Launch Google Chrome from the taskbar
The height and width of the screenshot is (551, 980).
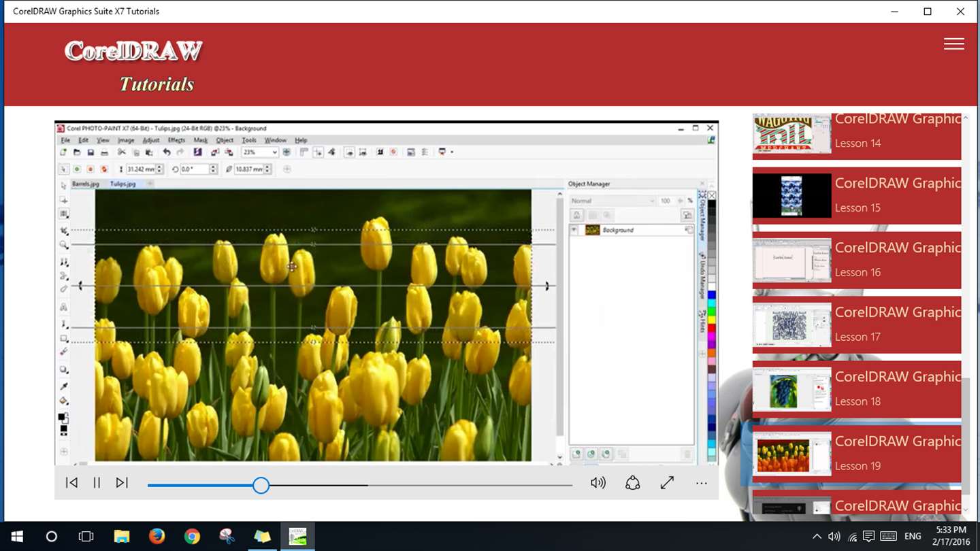click(192, 537)
